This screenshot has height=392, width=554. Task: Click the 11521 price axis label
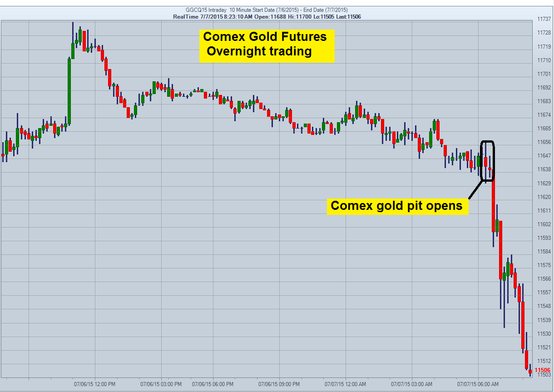(544, 347)
